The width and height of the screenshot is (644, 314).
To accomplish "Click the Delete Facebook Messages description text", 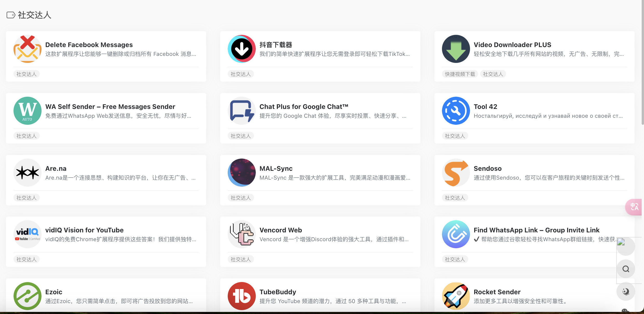I will pos(121,54).
